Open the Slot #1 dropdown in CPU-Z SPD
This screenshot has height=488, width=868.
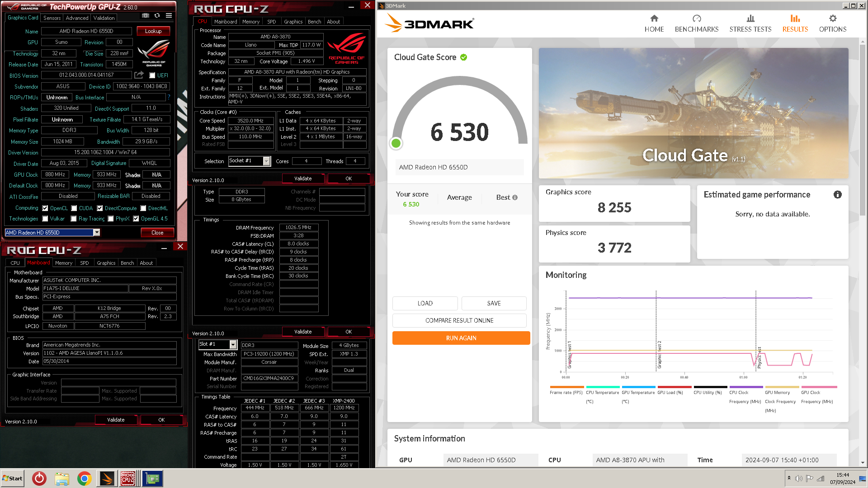pos(233,345)
